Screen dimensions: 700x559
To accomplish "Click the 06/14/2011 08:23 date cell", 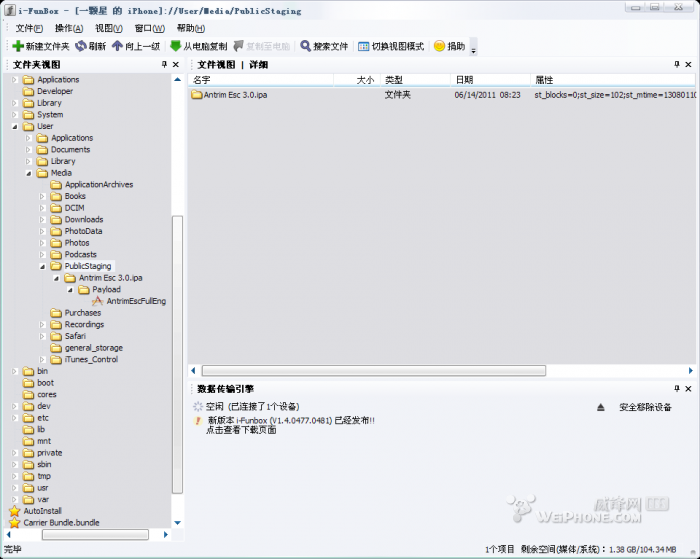I will click(x=488, y=95).
